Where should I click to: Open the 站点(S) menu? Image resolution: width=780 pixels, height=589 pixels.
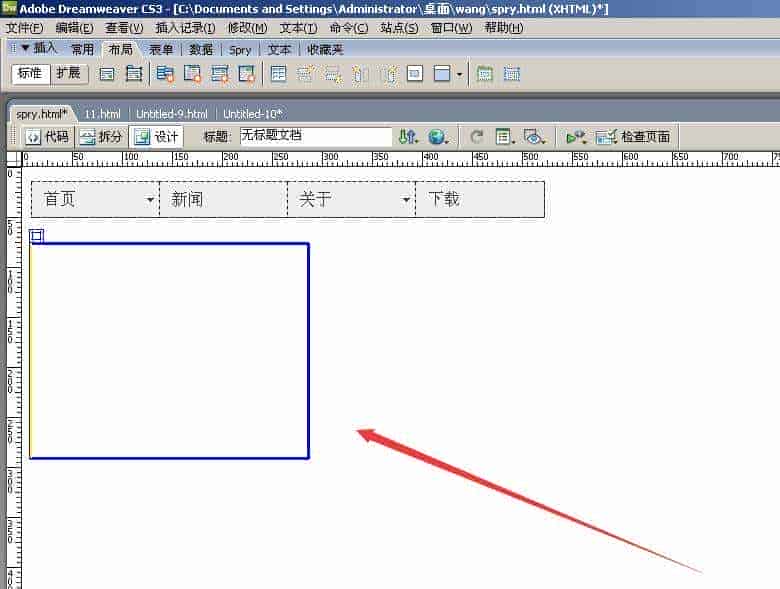pyautogui.click(x=399, y=28)
